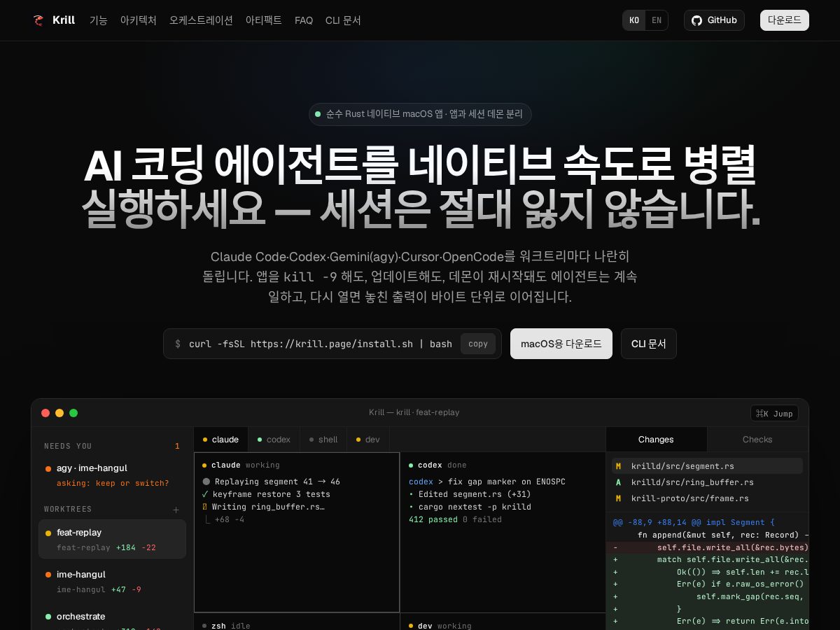Select the shell tab
Viewport: 840px width, 630px height.
tap(323, 440)
